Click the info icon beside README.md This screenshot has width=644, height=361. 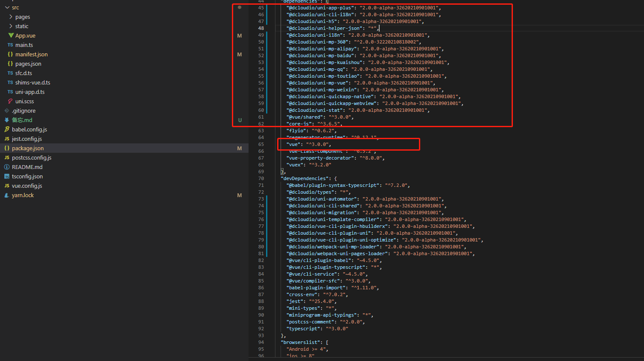click(x=7, y=167)
